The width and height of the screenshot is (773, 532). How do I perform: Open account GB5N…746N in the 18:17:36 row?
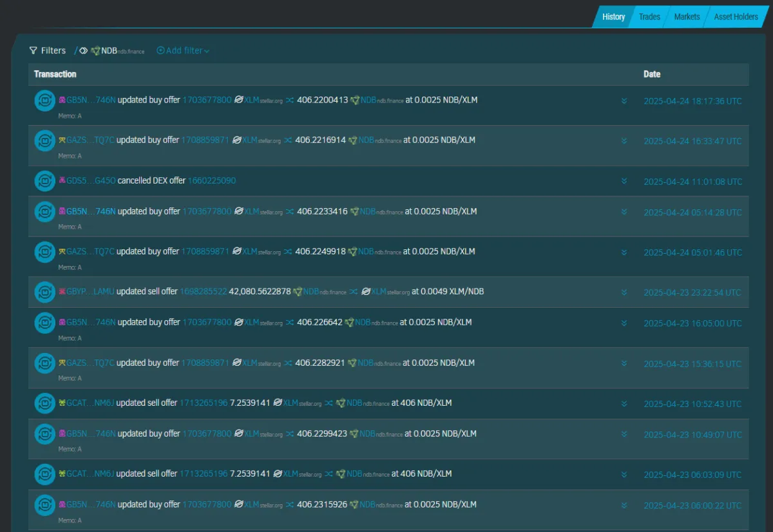91,100
